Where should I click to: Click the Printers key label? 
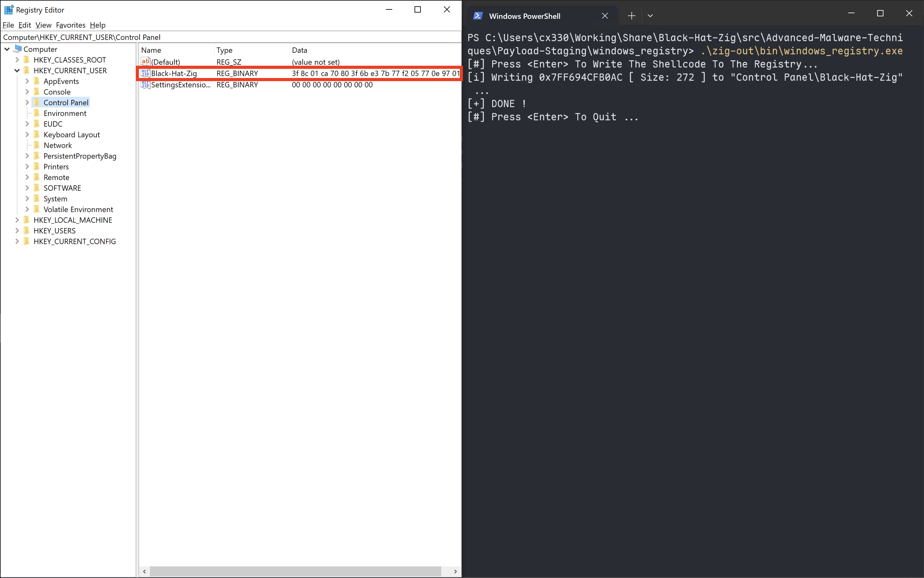tap(56, 167)
